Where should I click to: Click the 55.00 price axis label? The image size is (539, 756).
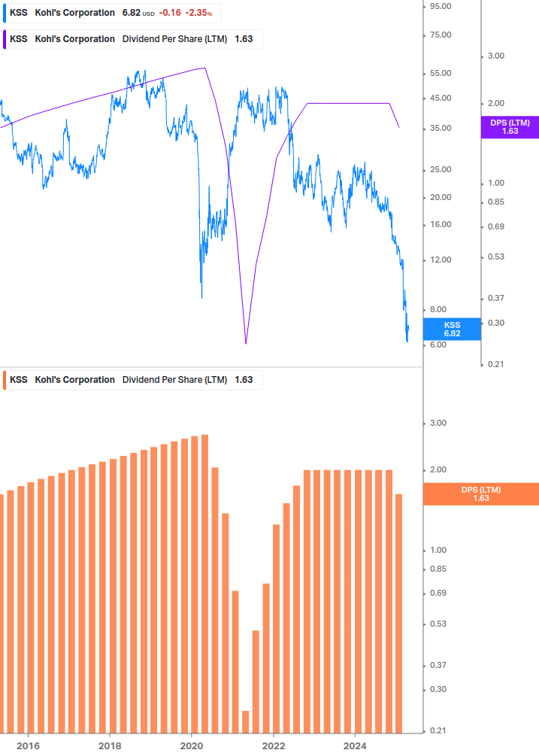(441, 73)
